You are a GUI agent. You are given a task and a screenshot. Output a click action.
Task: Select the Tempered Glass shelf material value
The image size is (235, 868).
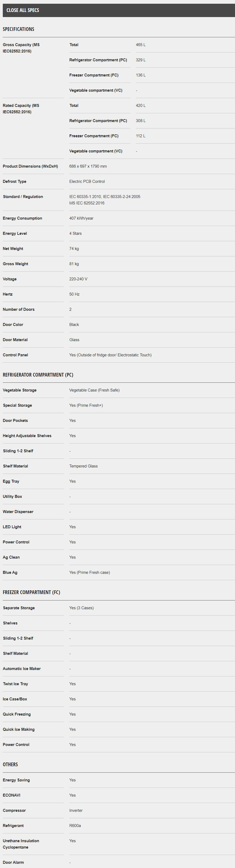(83, 466)
